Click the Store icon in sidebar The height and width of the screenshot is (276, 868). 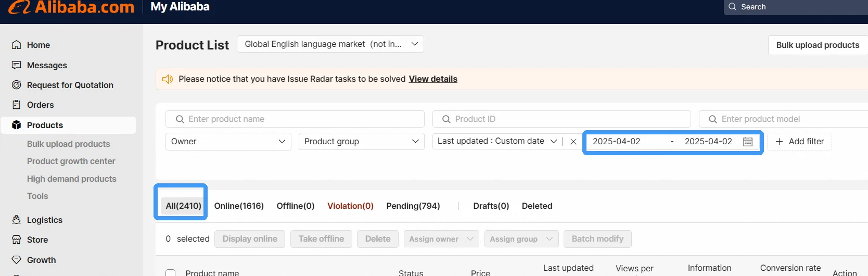pyautogui.click(x=17, y=240)
